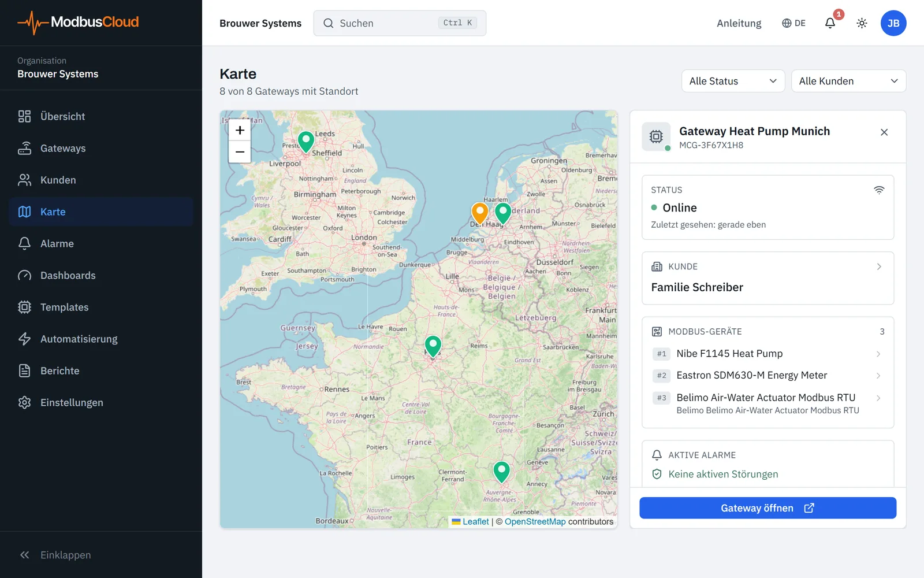
Task: Select the green marker near Genève
Action: [502, 472]
